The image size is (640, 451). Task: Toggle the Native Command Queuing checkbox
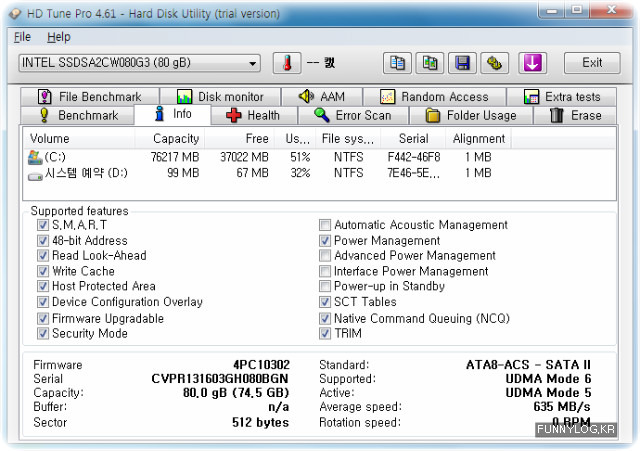click(x=325, y=318)
